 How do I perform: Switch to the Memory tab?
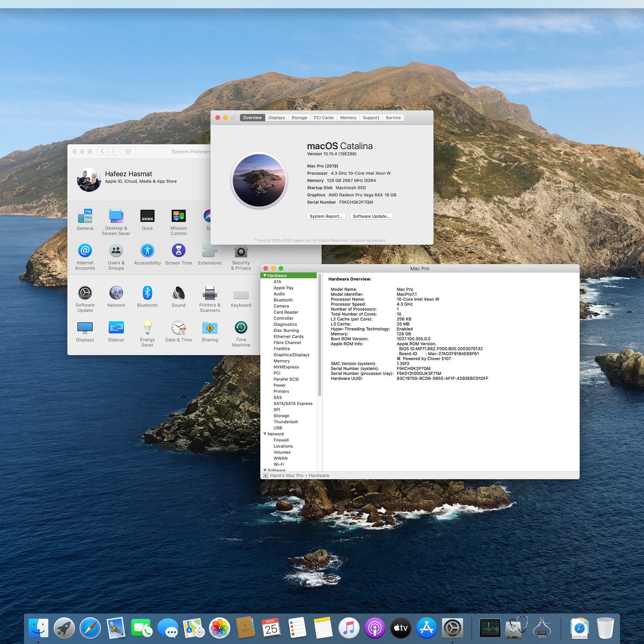point(348,118)
